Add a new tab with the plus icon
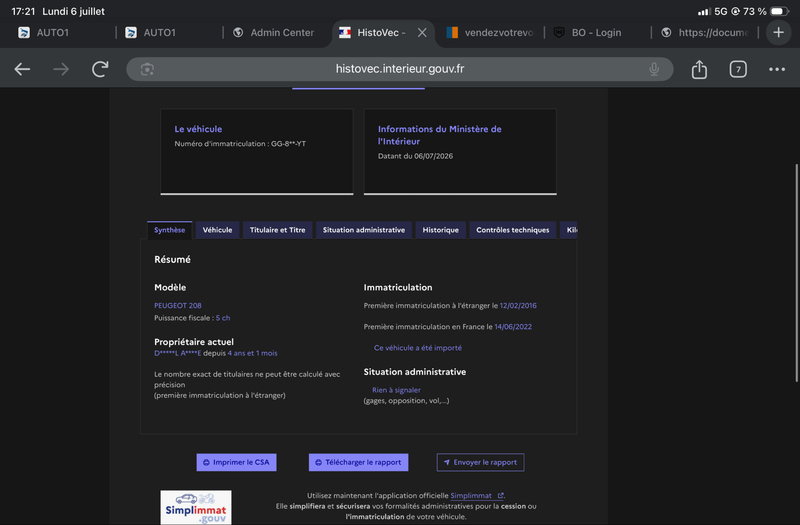The image size is (800, 525). [778, 33]
